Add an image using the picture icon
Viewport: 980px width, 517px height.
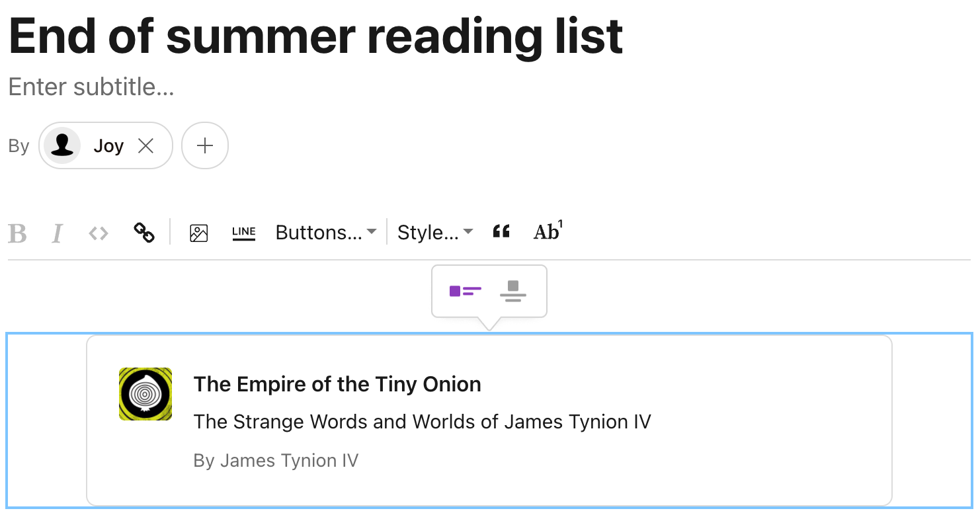(x=199, y=233)
